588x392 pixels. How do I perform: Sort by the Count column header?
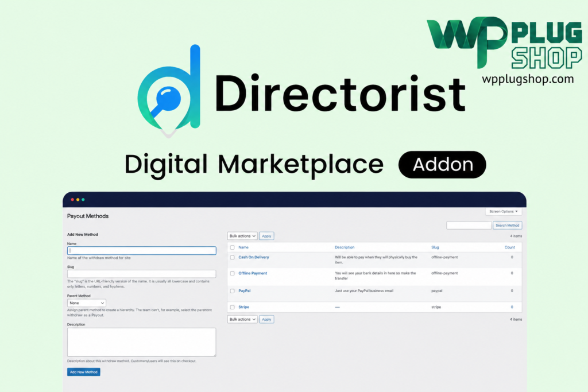coord(510,247)
